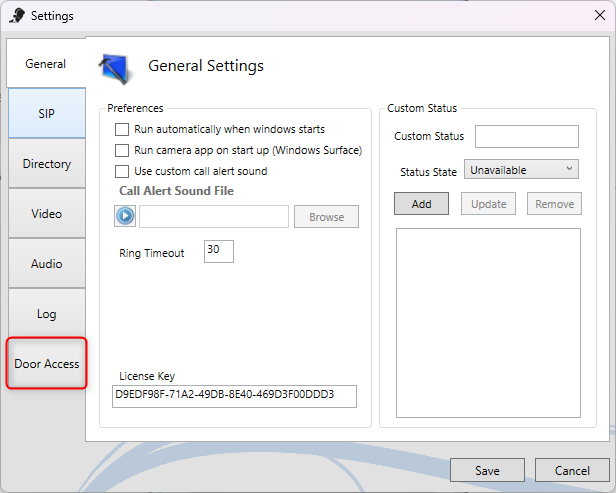Open the Status State dropdown
The height and width of the screenshot is (493, 616).
[521, 169]
